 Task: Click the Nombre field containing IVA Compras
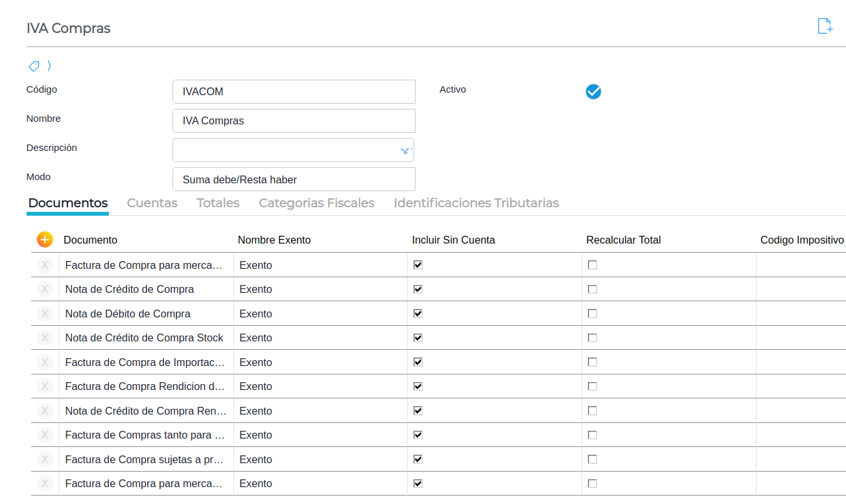(294, 121)
